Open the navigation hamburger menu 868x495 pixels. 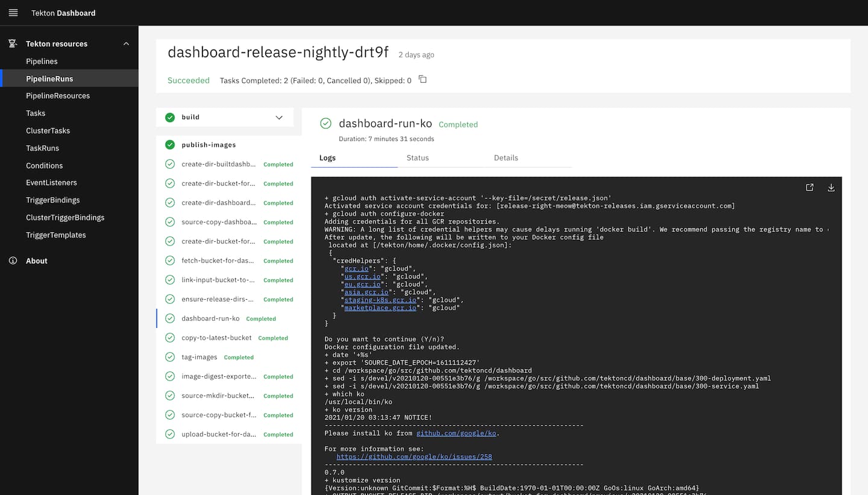click(13, 13)
